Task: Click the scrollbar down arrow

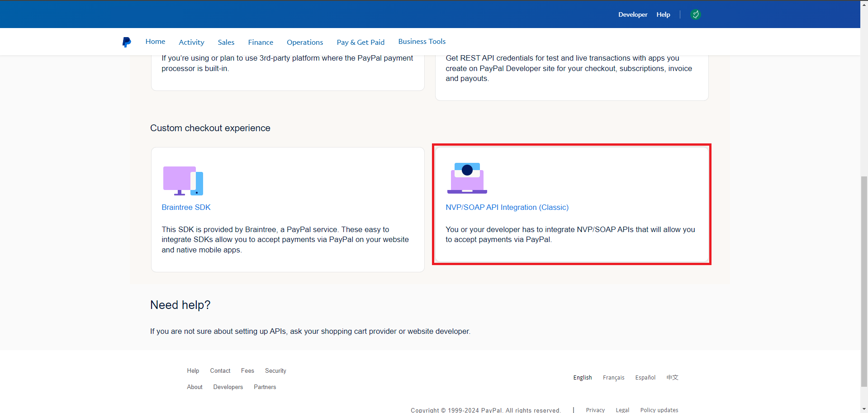Action: pos(864,409)
